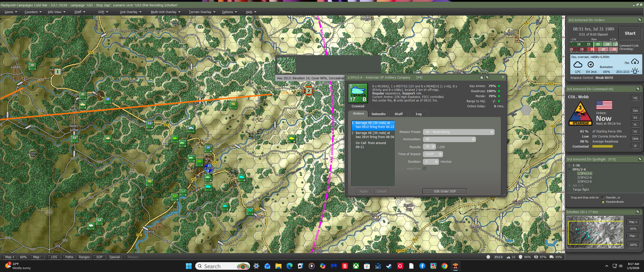The height and width of the screenshot is (272, 644).
Task: Toggle the Area Fire checkbox
Action: 425,169
